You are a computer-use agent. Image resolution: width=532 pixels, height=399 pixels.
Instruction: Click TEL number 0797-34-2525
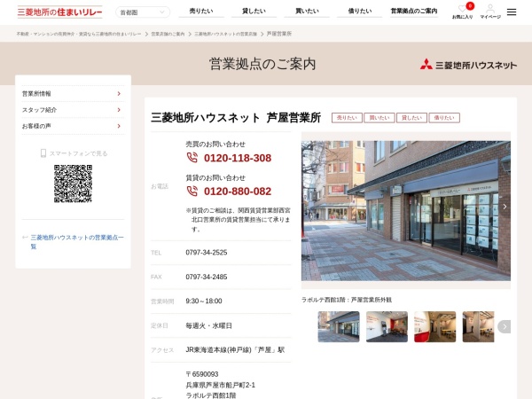(207, 253)
